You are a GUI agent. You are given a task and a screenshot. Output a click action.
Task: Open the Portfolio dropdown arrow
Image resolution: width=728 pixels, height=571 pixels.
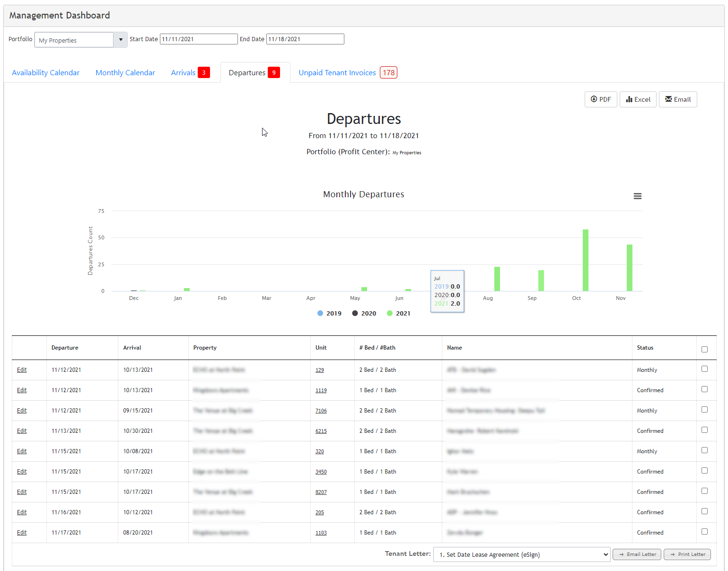click(121, 40)
